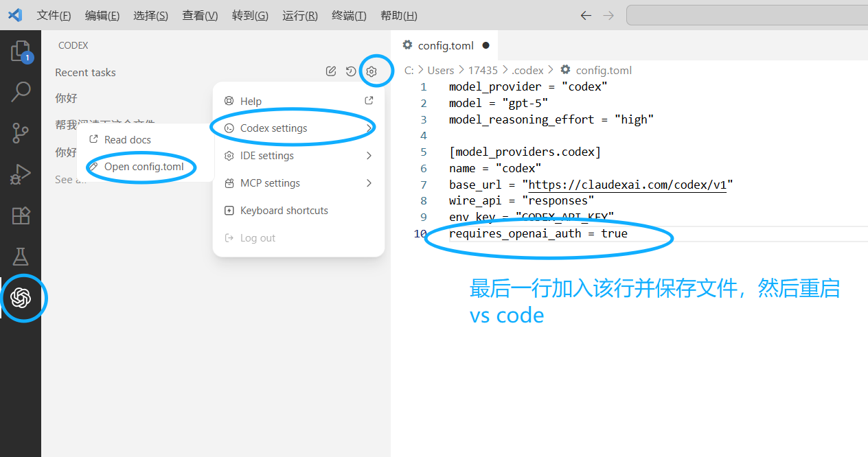The width and height of the screenshot is (868, 457).
Task: Expand the IDE settings submenu
Action: 298,156
